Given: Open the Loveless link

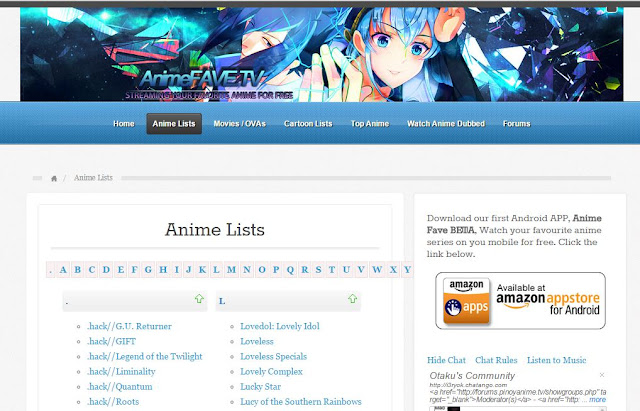Looking at the screenshot, I should (257, 341).
